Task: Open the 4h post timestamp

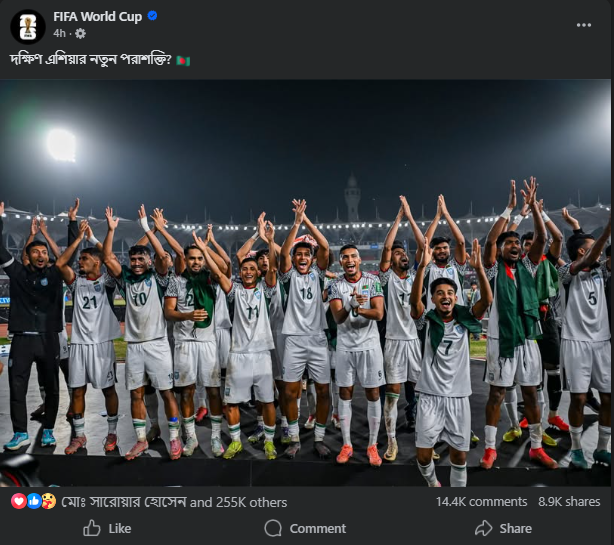Action: (x=60, y=33)
